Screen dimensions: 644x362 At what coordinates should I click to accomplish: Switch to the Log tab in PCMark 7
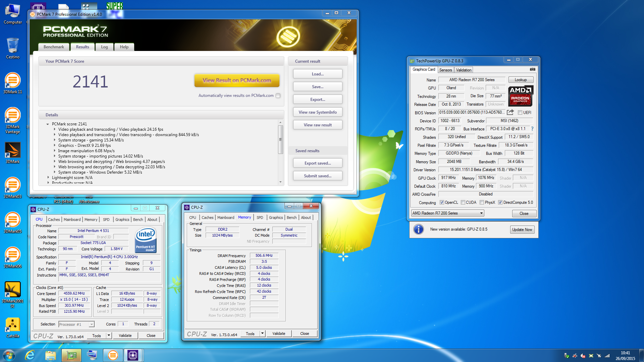104,47
